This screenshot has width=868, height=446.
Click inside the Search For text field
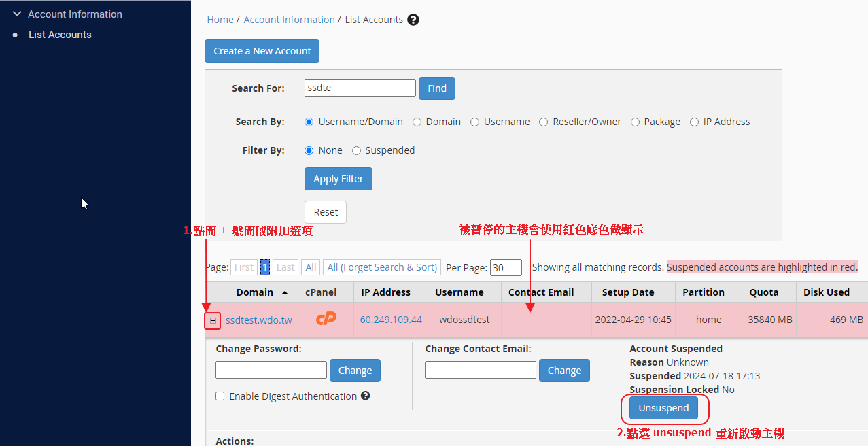[x=360, y=88]
